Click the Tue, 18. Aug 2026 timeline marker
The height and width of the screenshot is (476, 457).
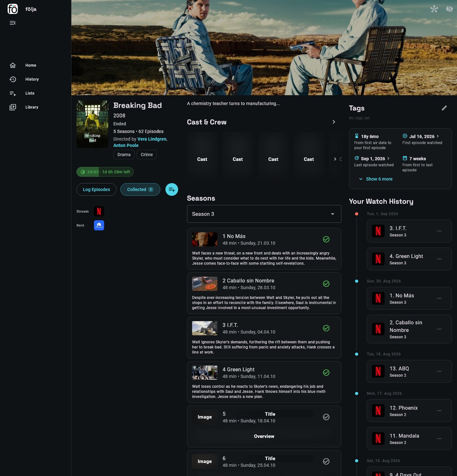(x=356, y=354)
